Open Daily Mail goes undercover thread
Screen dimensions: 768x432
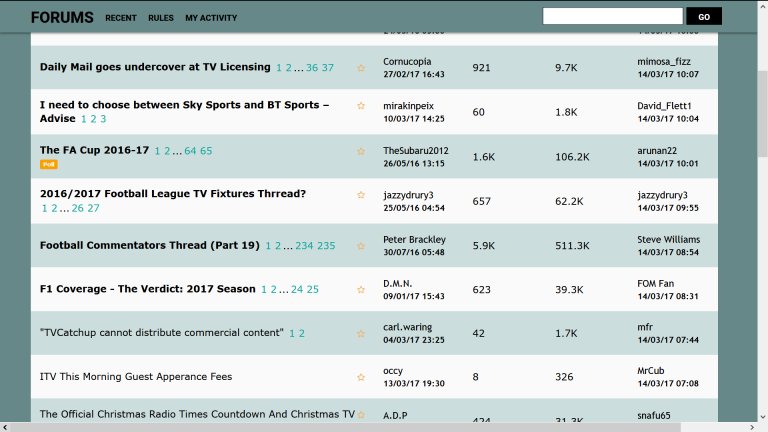click(155, 67)
